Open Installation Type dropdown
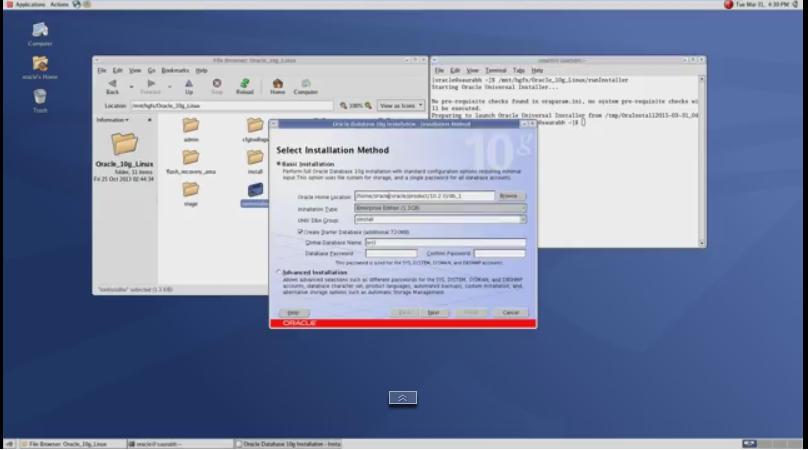This screenshot has height=450, width=808. (440, 208)
